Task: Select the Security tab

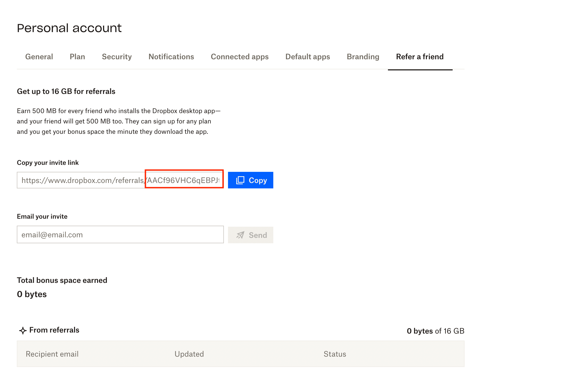Action: click(117, 57)
